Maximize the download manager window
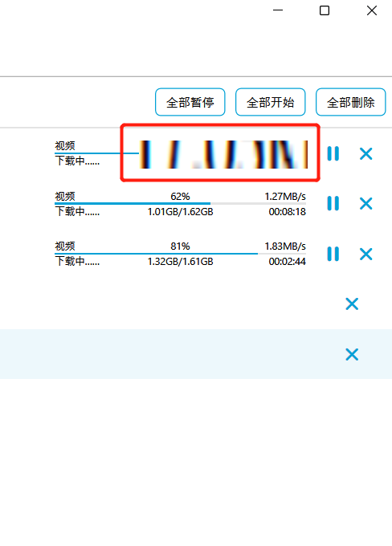 (x=325, y=10)
